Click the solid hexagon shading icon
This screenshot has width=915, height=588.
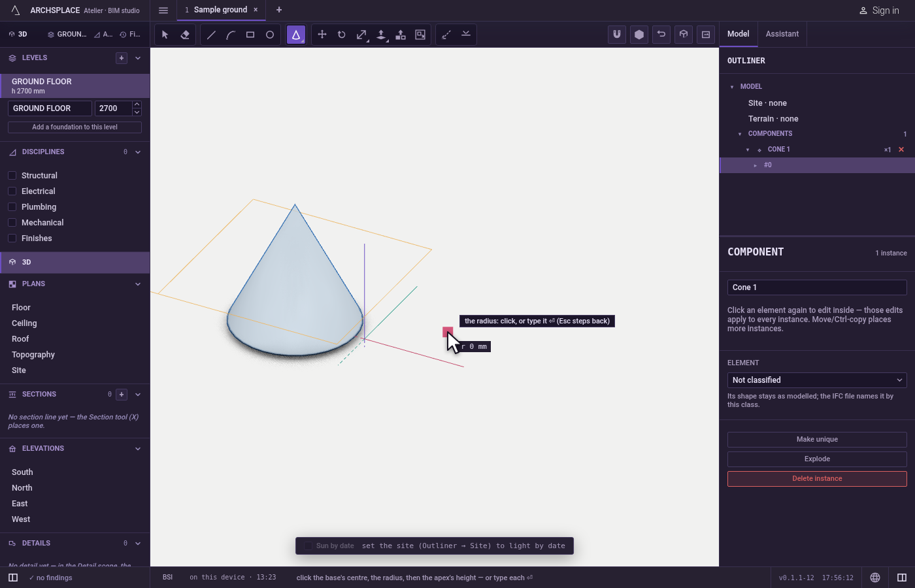tap(639, 35)
